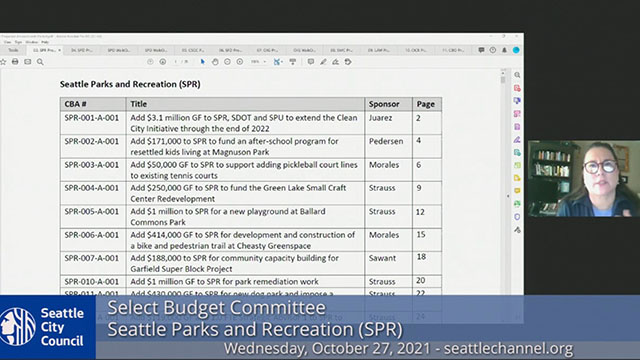Screen dimensions: 640x360
Task: Open the yellow page tool icon in the right pane
Action: point(517,178)
